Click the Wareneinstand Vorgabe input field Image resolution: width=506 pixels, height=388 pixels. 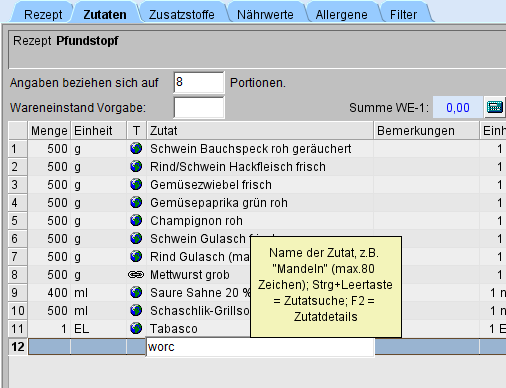[199, 107]
